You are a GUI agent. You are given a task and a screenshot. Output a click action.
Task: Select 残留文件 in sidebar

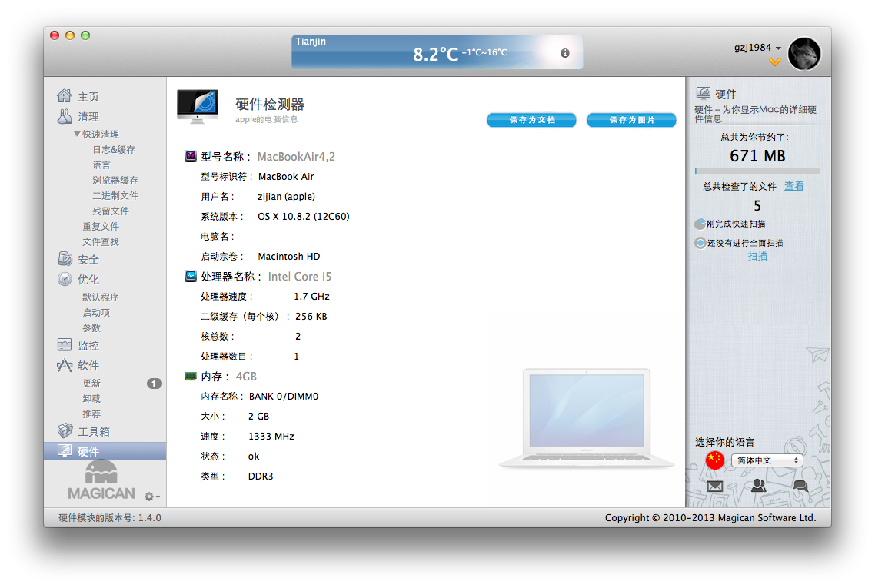tap(111, 211)
